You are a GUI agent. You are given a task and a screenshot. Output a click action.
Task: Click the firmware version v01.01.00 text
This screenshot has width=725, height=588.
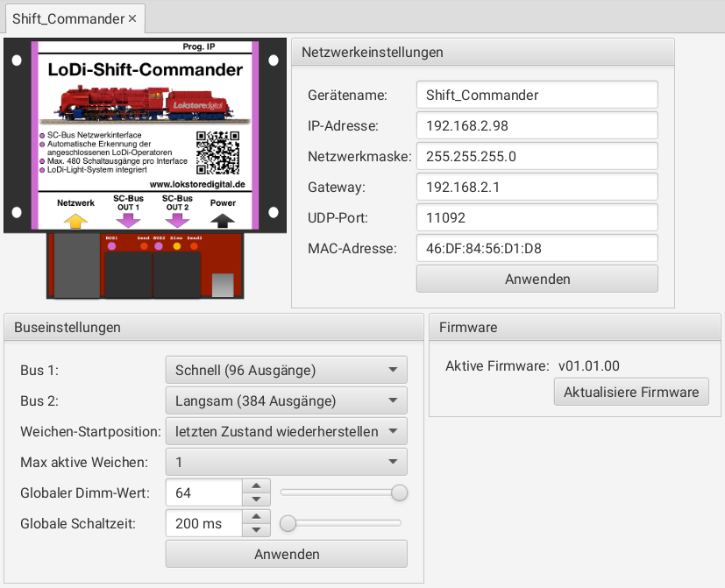pos(588,365)
